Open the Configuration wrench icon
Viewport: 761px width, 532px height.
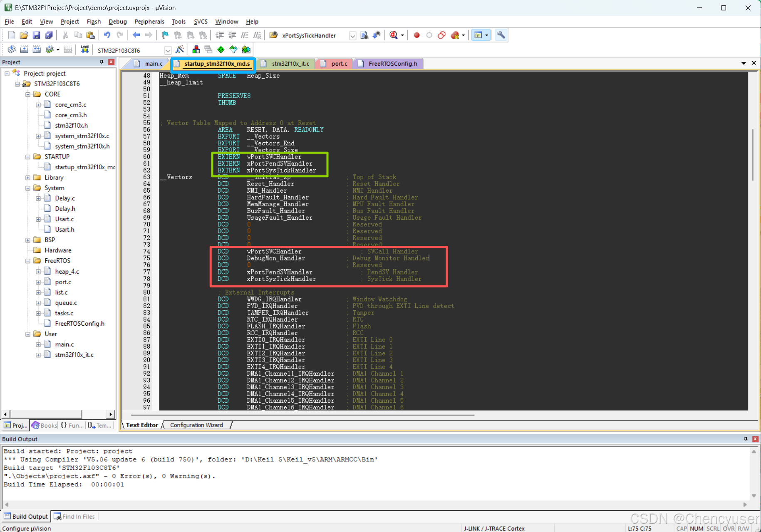[x=501, y=35]
